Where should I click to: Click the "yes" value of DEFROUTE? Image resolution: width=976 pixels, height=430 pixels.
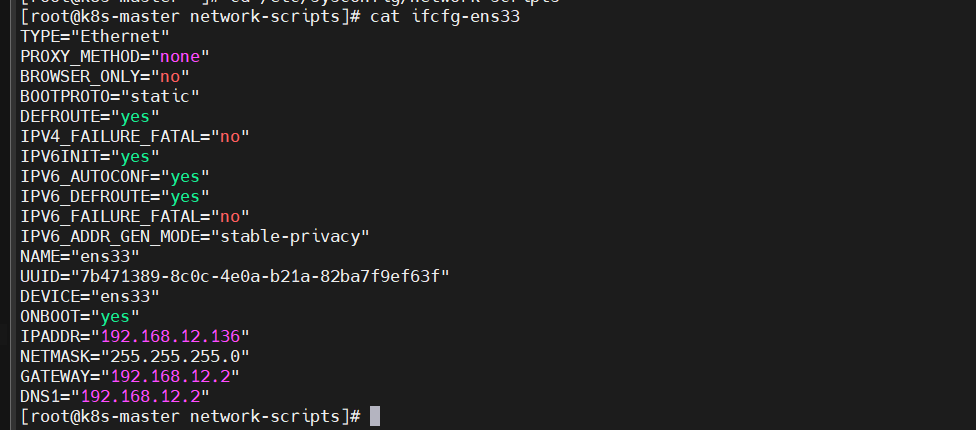click(x=130, y=116)
